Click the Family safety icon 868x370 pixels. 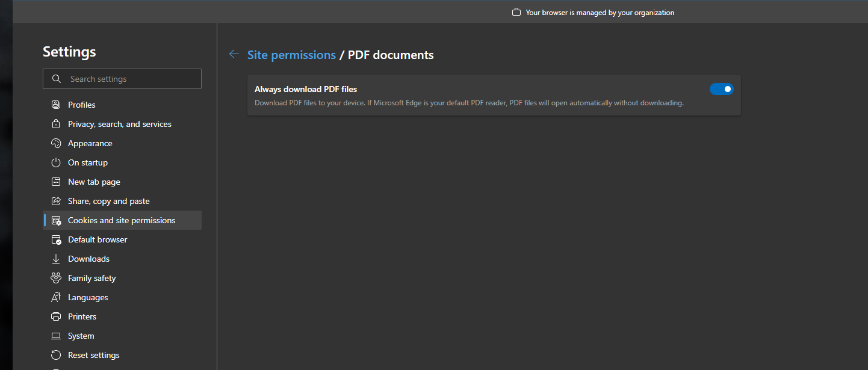click(x=56, y=278)
